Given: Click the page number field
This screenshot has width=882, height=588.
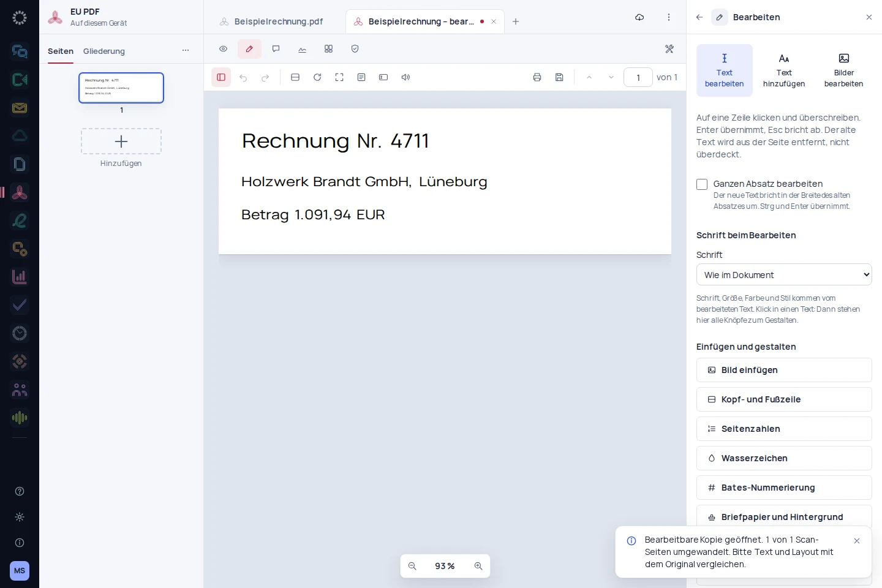Looking at the screenshot, I should tap(638, 77).
